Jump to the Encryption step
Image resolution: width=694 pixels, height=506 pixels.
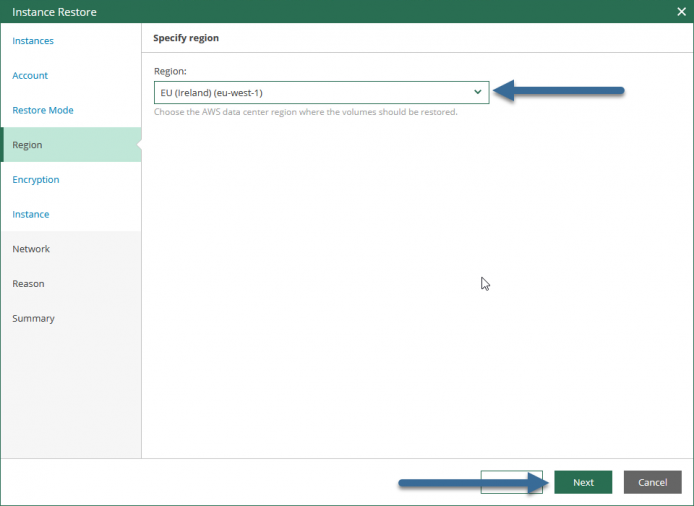coord(36,180)
